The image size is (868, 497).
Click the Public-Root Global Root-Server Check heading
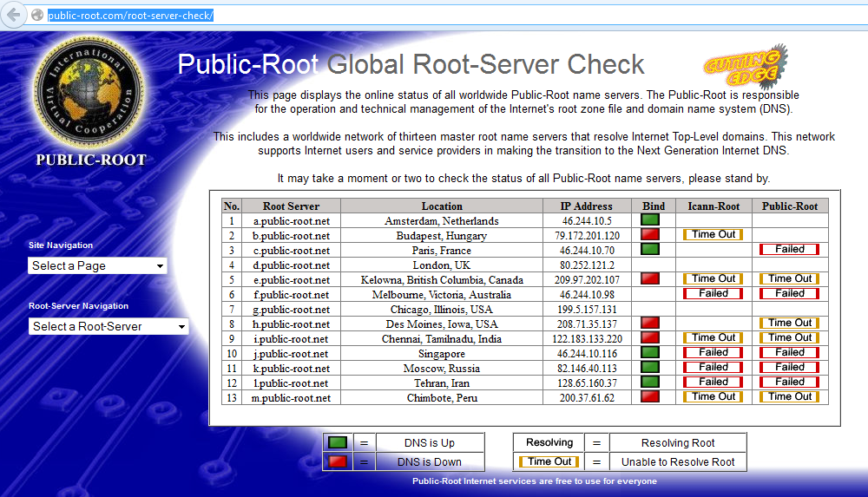pos(411,65)
